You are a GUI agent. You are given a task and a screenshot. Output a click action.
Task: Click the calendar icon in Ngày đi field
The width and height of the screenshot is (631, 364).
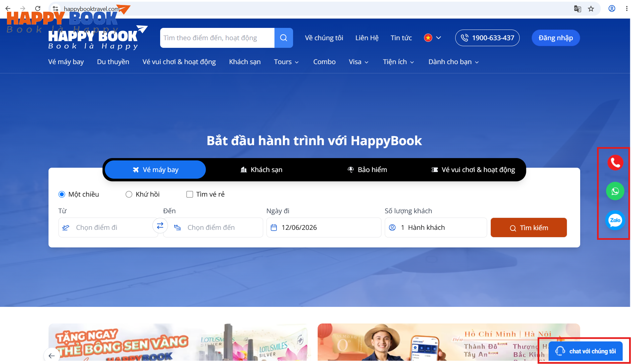pyautogui.click(x=274, y=227)
